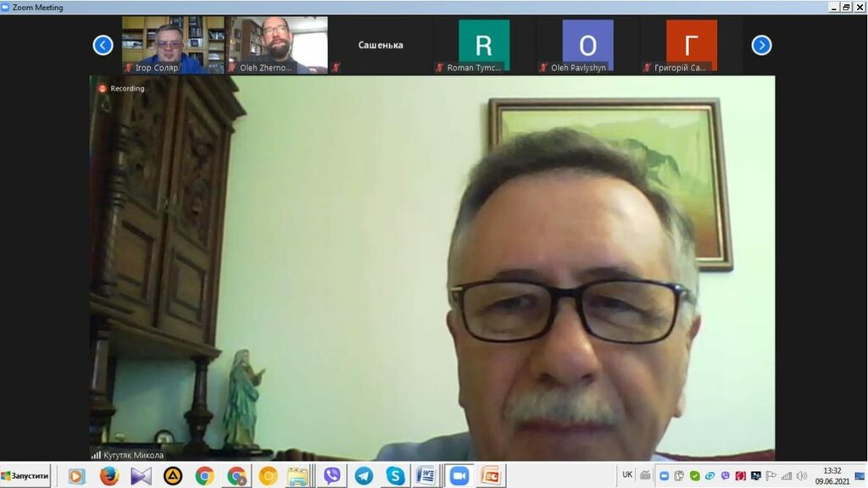Open Windows Explorer folder in taskbar
This screenshot has width=868, height=488.
[297, 476]
